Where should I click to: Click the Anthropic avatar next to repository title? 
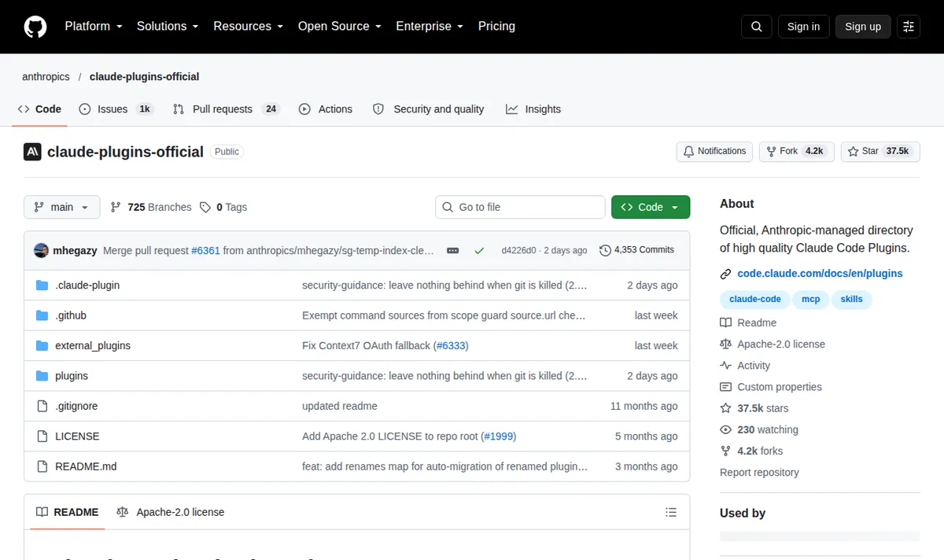[32, 152]
